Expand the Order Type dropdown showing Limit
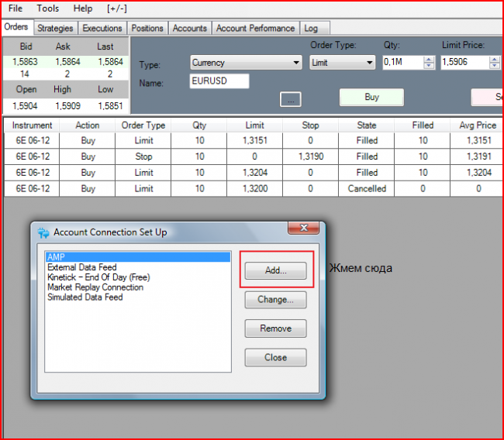Viewport: 504px width, 440px height. pos(342,63)
